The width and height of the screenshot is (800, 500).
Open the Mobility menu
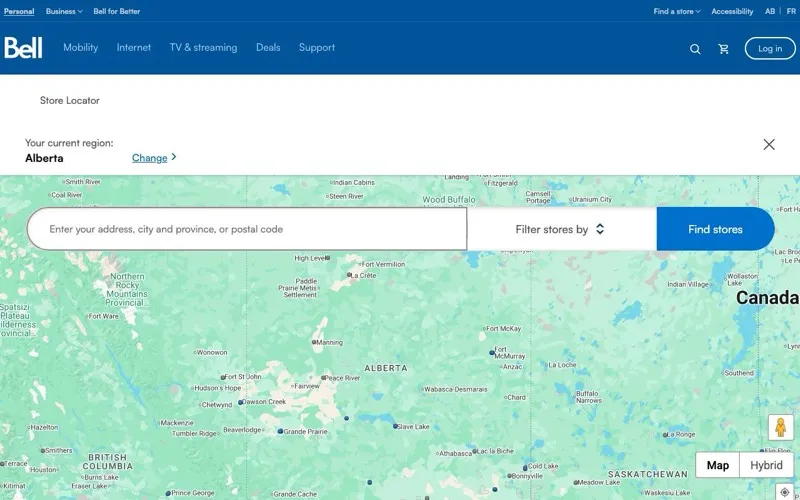click(81, 47)
